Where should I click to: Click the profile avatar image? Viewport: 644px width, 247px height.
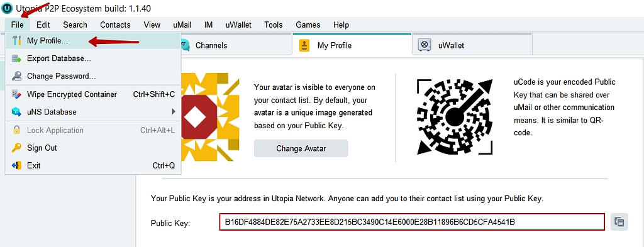pyautogui.click(x=210, y=117)
